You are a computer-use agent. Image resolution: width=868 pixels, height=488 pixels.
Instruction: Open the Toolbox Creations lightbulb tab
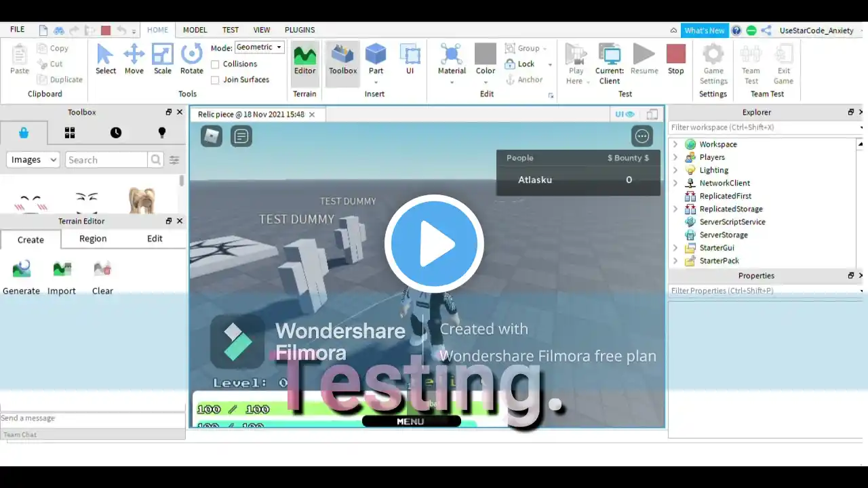(x=162, y=133)
